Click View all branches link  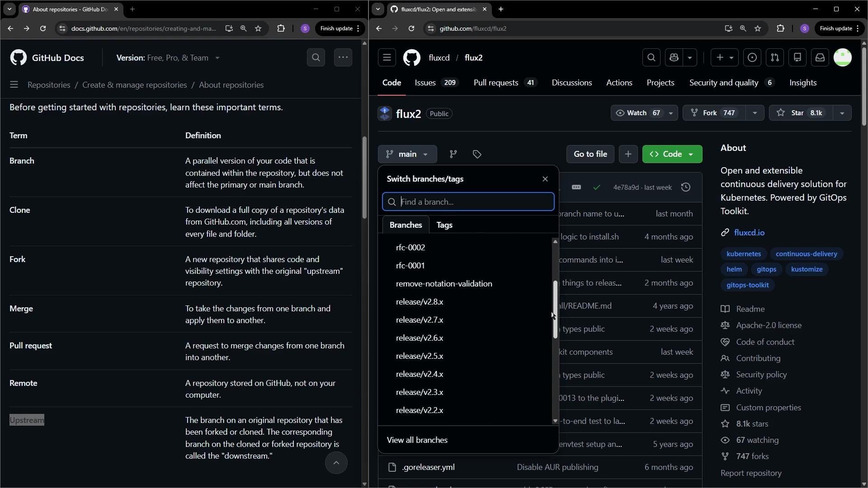[x=417, y=440]
